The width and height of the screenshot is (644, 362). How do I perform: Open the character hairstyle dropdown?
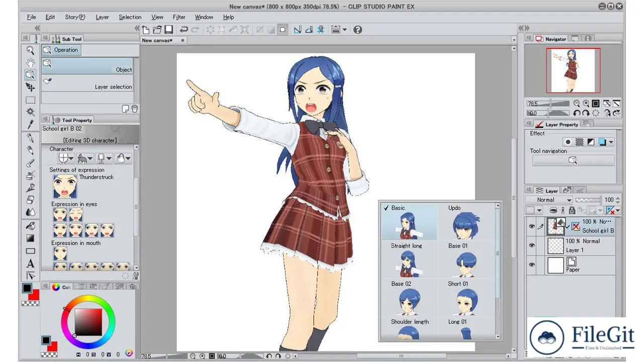click(x=85, y=158)
